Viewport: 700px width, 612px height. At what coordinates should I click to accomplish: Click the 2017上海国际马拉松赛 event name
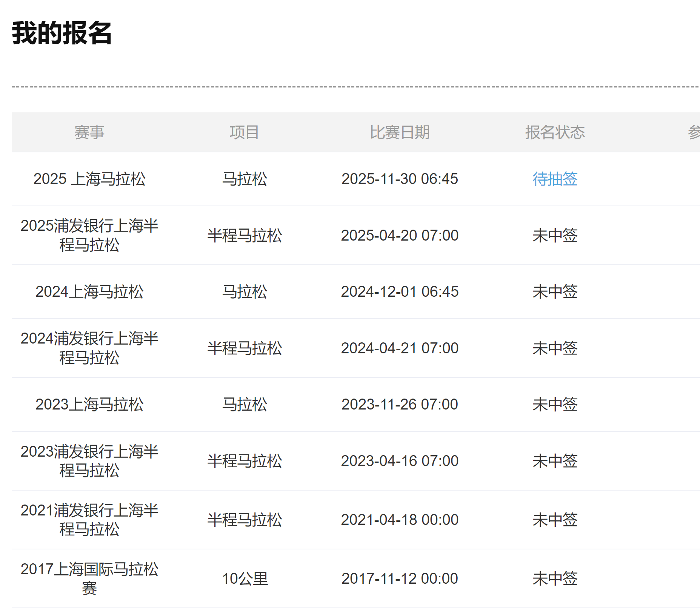pyautogui.click(x=89, y=578)
